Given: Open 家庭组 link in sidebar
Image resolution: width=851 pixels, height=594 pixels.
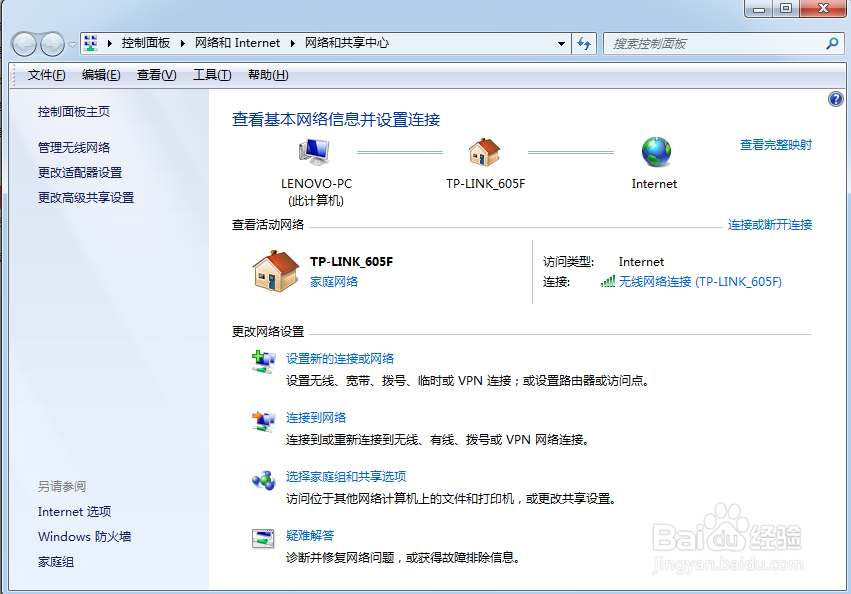Looking at the screenshot, I should coord(56,562).
